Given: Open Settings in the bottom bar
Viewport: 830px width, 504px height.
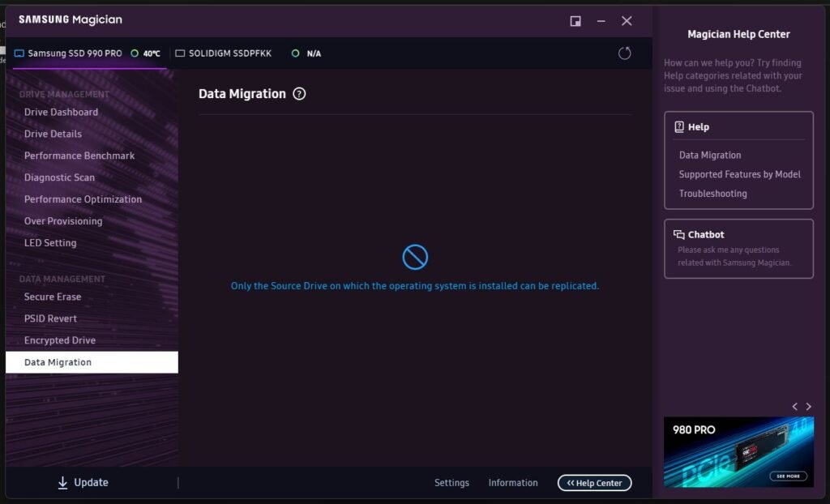Looking at the screenshot, I should coord(451,483).
